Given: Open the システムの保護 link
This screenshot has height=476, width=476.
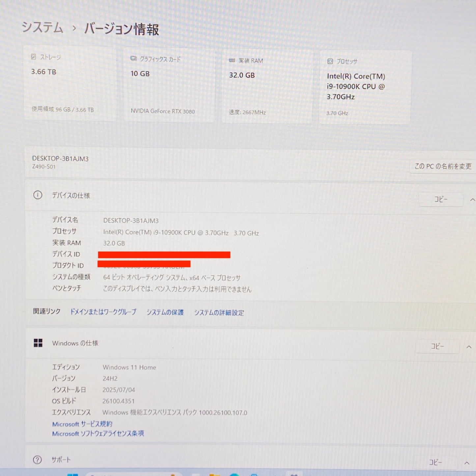Looking at the screenshot, I should coord(165,312).
